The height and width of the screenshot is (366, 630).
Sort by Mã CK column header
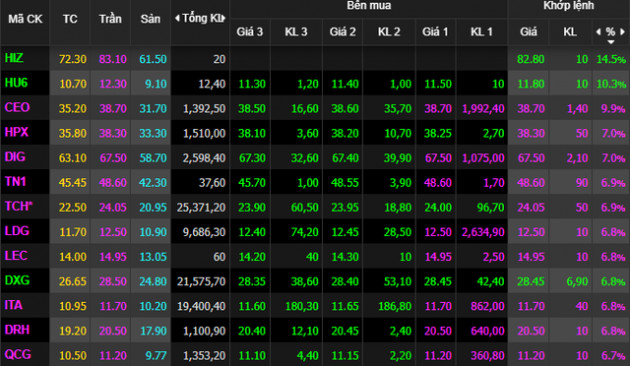[x=25, y=19]
